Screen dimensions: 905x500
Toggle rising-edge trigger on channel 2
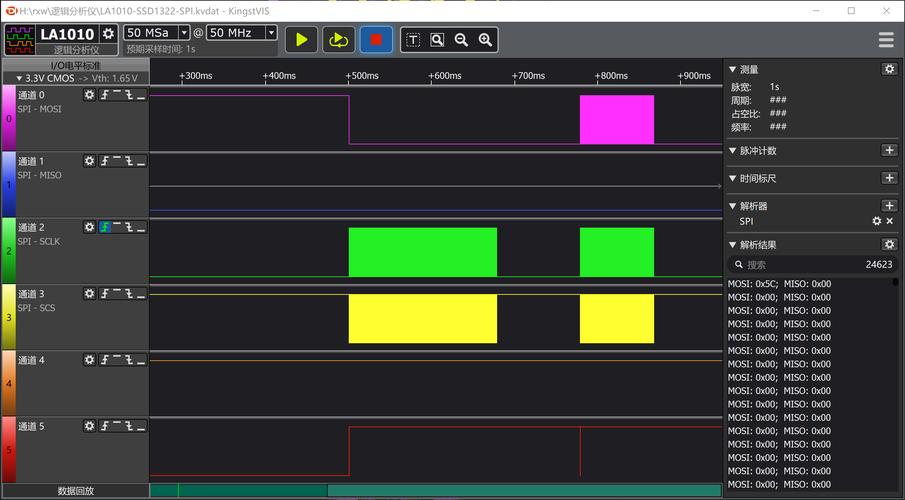pos(104,227)
